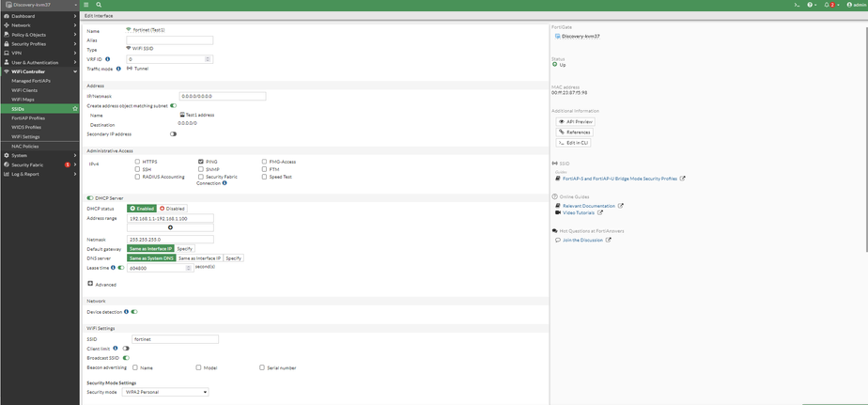Check the FTM access checkbox
868x405 pixels.
[265, 169]
